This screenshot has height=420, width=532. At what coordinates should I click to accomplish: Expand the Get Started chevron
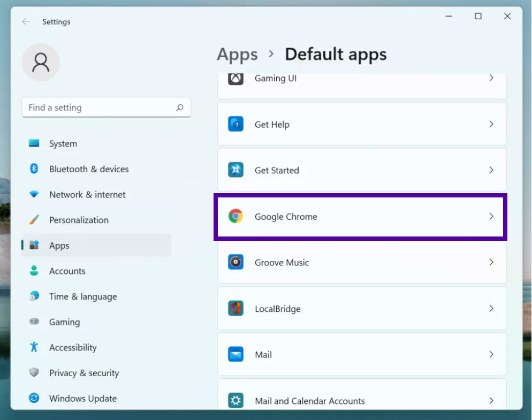click(x=491, y=170)
